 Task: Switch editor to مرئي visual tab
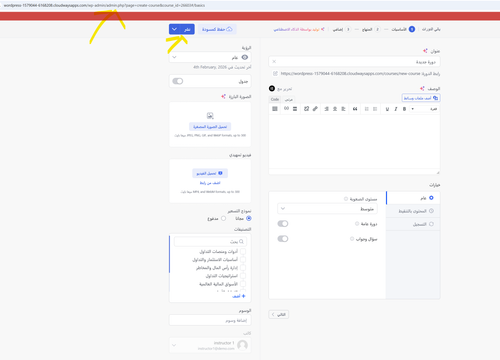click(289, 99)
